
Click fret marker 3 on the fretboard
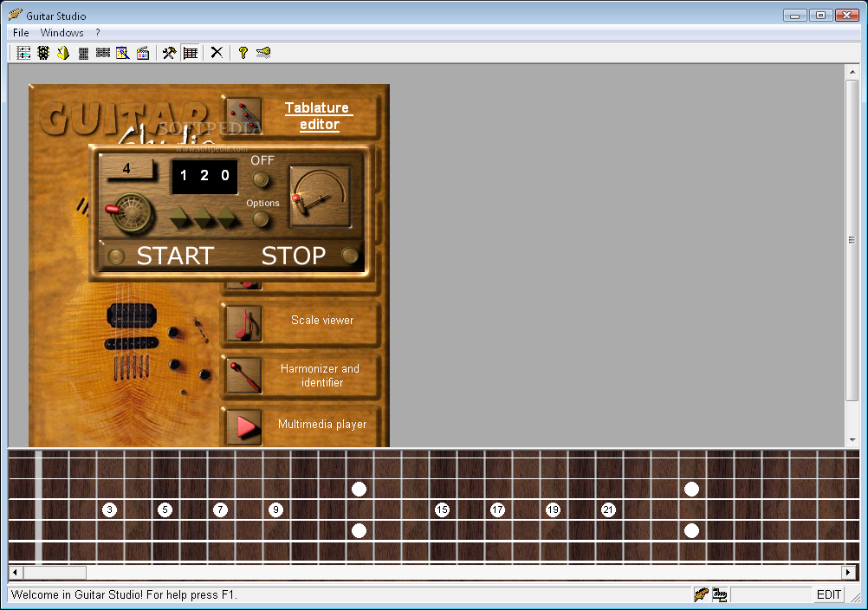(110, 509)
